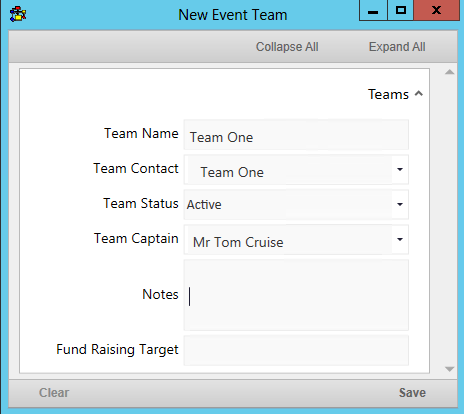Click the application icon in title bar
Viewport: 464px width, 414px height.
pyautogui.click(x=18, y=14)
